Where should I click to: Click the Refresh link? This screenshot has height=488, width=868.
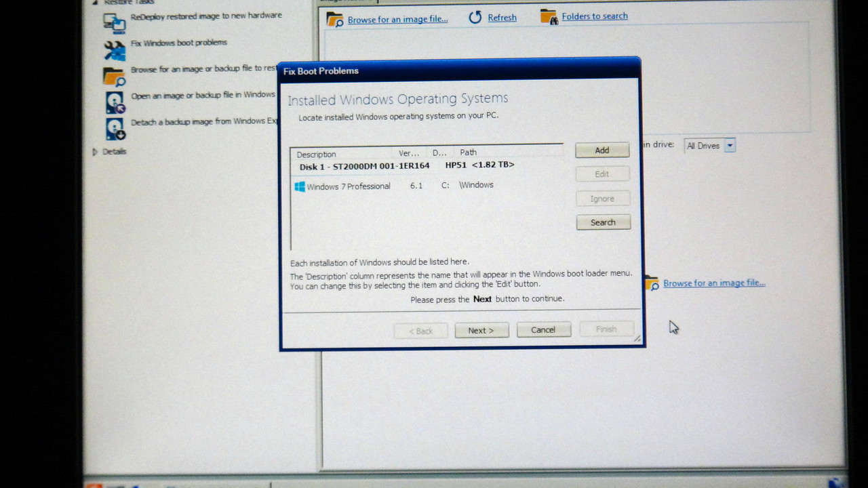(x=502, y=18)
